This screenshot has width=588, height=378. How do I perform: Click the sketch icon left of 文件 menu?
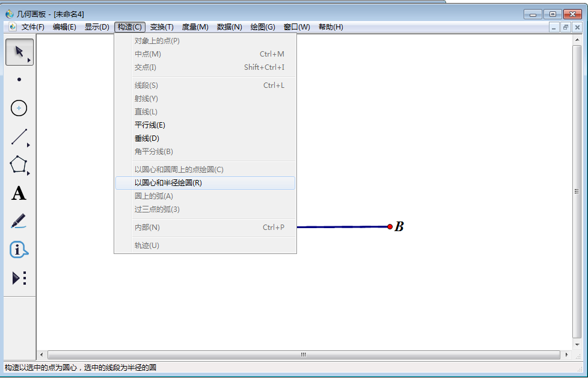tap(12, 26)
